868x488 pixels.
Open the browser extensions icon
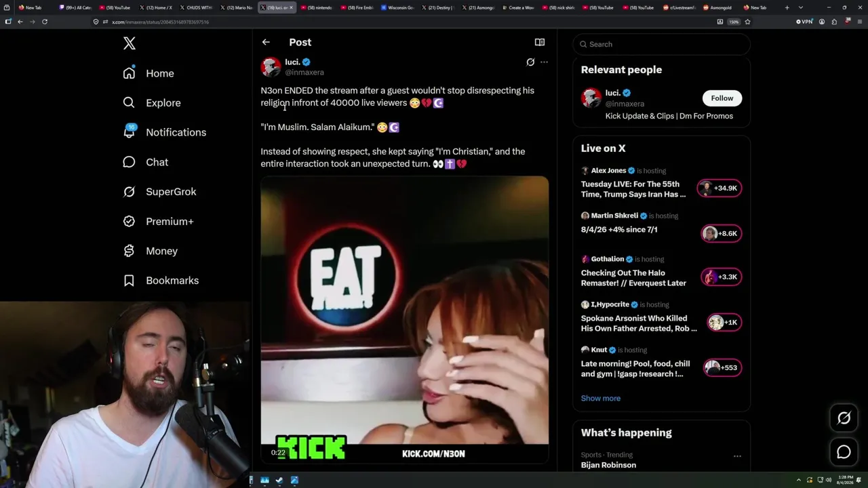(834, 22)
